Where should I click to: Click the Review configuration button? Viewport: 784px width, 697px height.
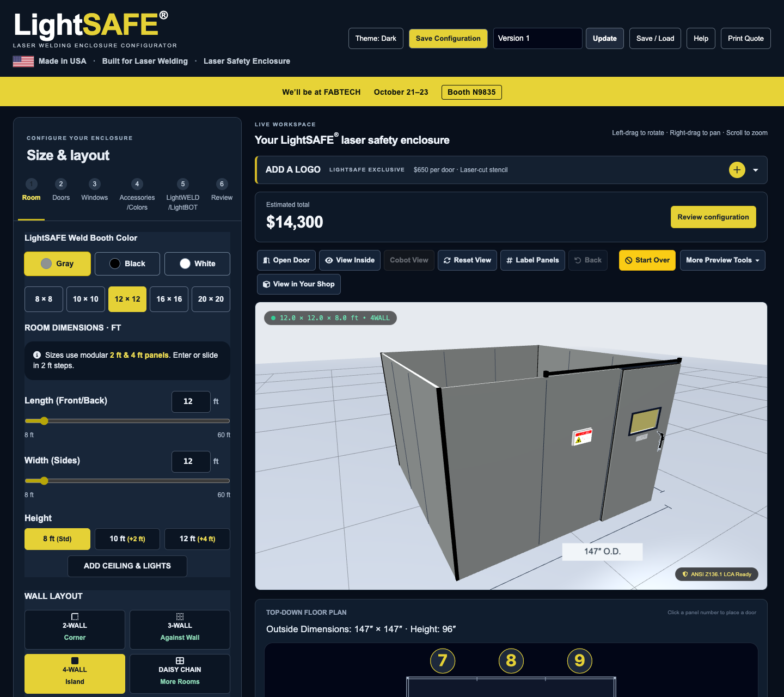click(x=713, y=217)
